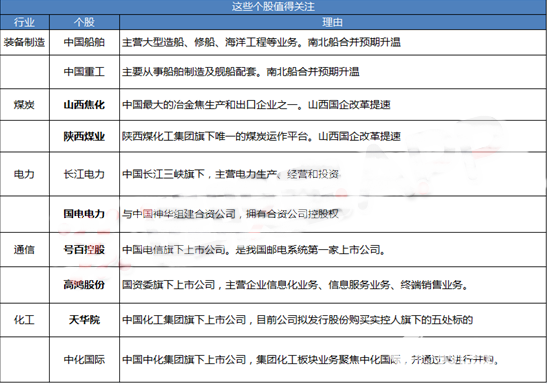
Task: Select stock name 中国重工
Action: coord(84,72)
